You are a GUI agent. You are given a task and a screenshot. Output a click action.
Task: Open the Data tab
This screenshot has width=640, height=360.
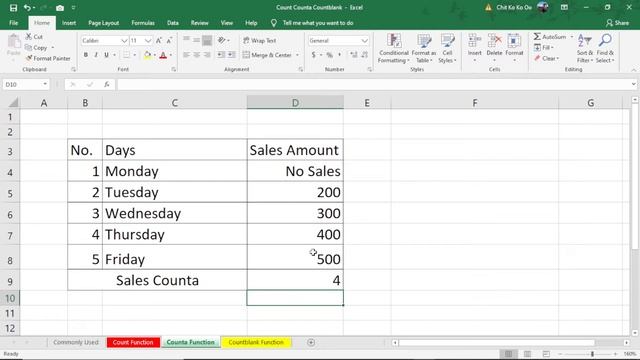173,23
